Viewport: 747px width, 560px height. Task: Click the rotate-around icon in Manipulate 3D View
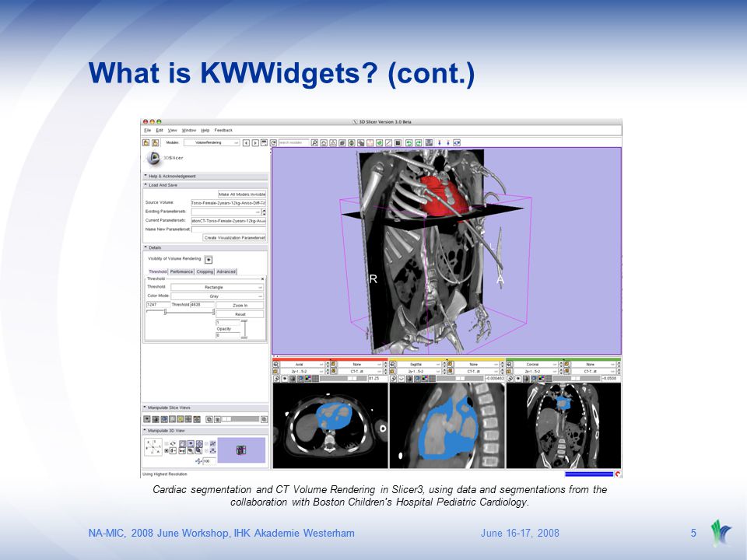[173, 444]
